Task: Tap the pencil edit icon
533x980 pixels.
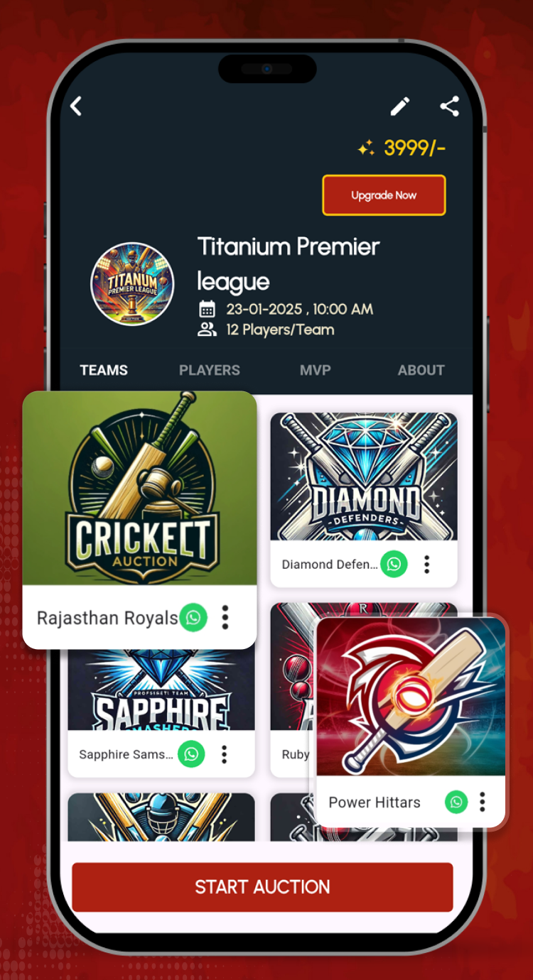Action: (400, 107)
